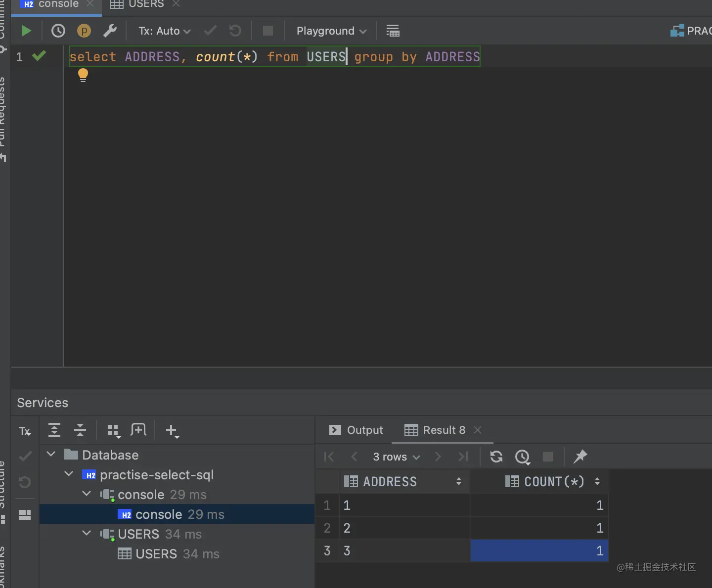Select the USERS table 34 ms leaf item

click(x=169, y=554)
